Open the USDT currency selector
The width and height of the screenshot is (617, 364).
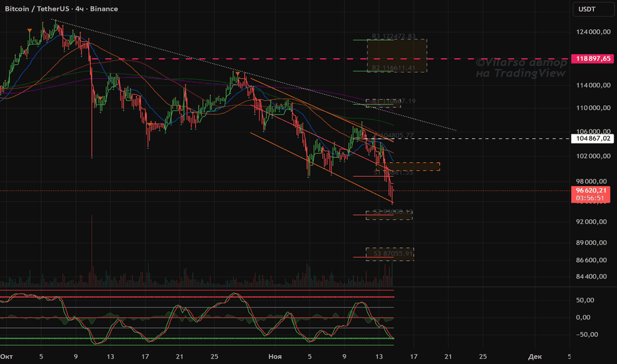pos(588,9)
